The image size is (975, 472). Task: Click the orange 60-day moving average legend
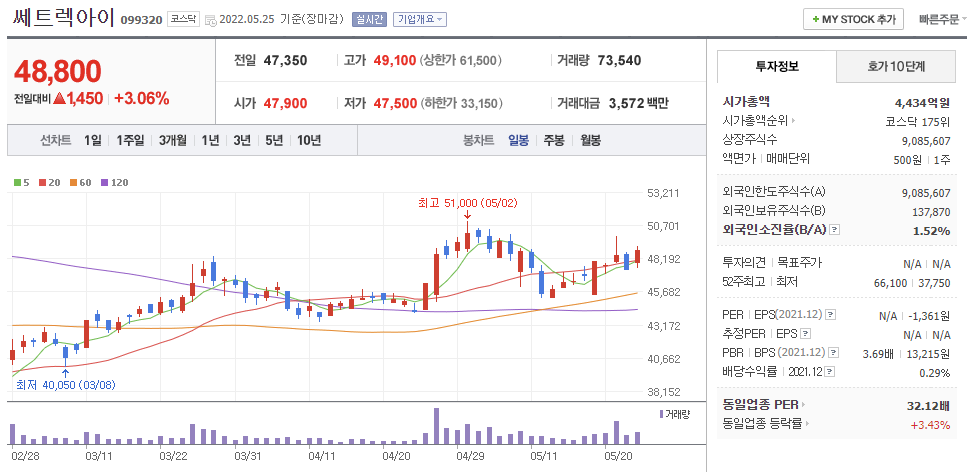pyautogui.click(x=80, y=183)
